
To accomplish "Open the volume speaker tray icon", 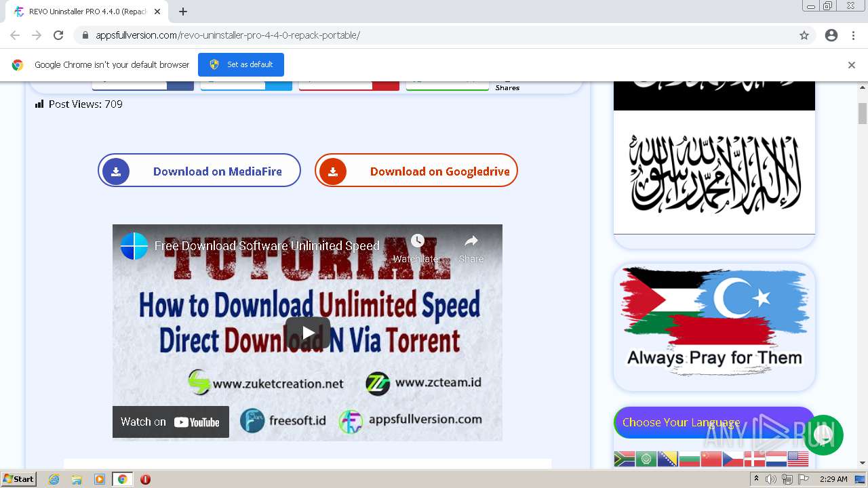I will (771, 479).
